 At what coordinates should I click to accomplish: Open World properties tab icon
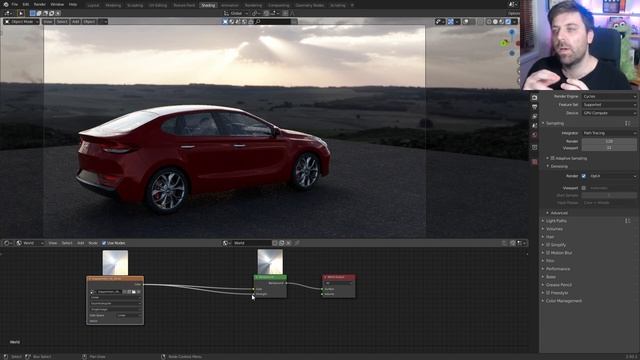point(534,135)
